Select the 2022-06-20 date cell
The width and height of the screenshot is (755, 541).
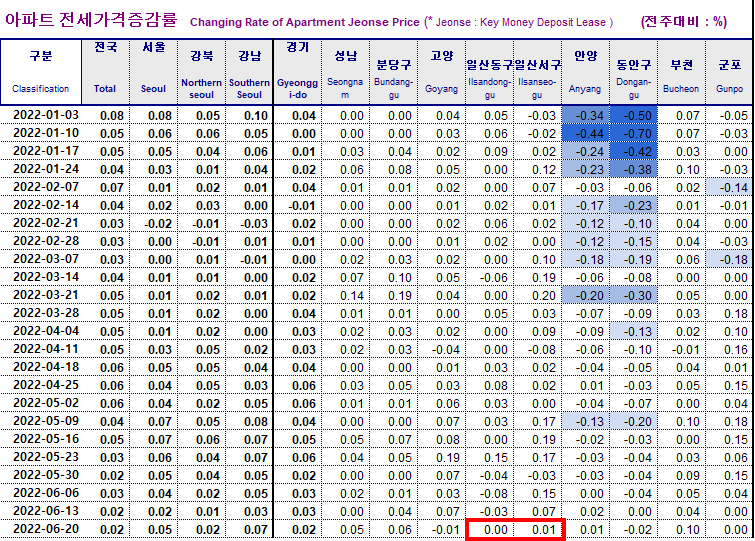tap(46, 528)
